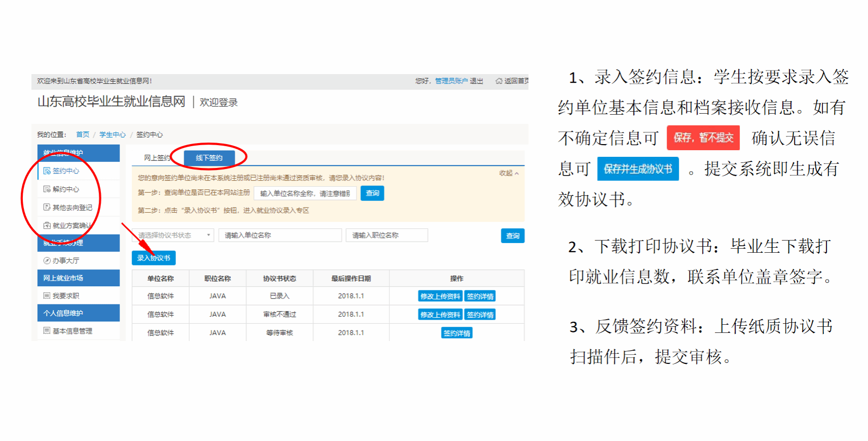
Task: Click the home icon beside 返回首页
Action: click(499, 81)
